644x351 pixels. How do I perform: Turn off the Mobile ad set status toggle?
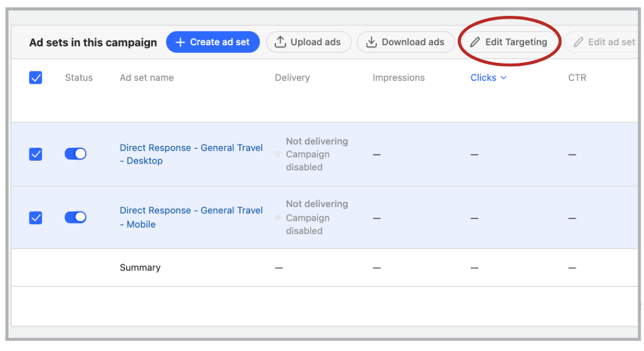click(75, 217)
